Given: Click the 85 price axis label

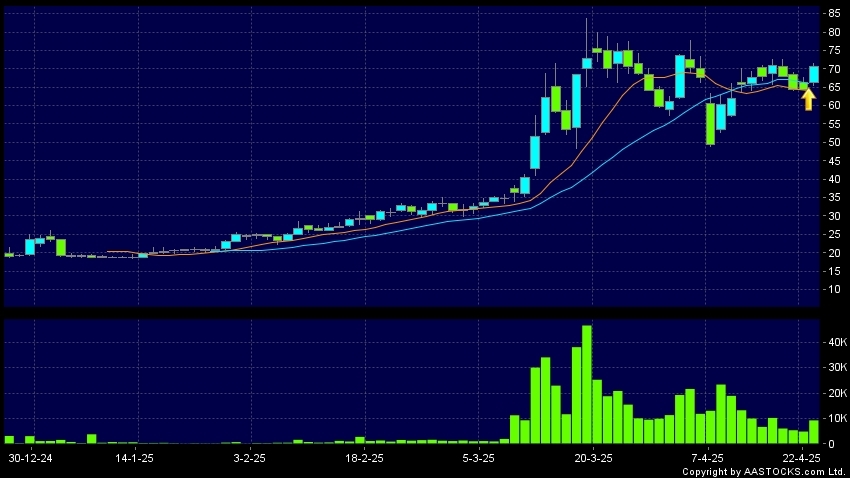Looking at the screenshot, I should tap(834, 14).
